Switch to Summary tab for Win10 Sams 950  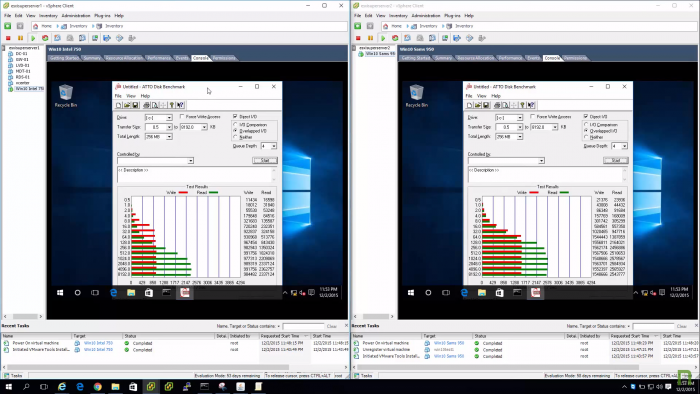click(x=443, y=58)
